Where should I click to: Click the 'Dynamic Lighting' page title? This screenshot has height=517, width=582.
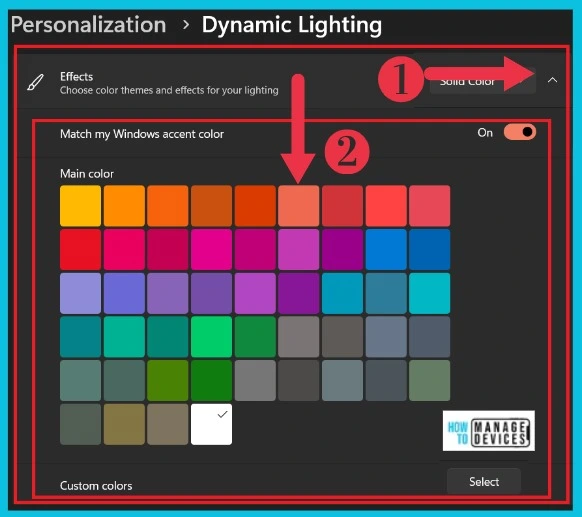(292, 26)
